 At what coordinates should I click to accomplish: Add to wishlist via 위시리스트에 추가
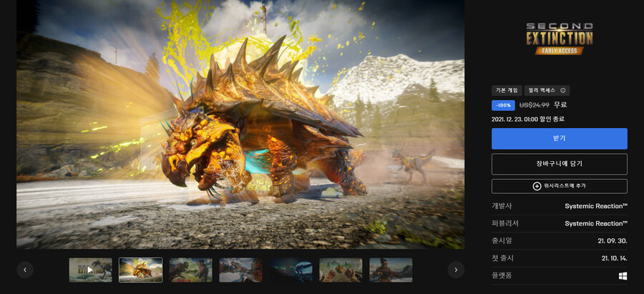[559, 186]
